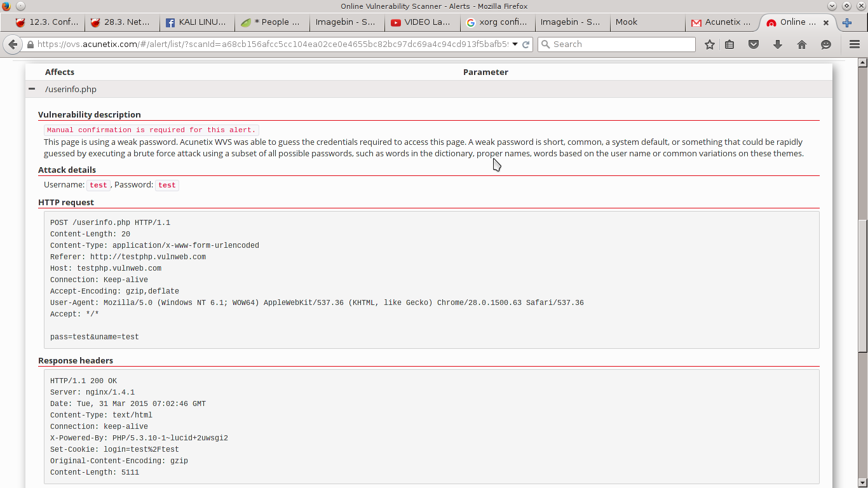This screenshot has height=488, width=868.
Task: Click the padlock site security icon
Action: click(30, 44)
